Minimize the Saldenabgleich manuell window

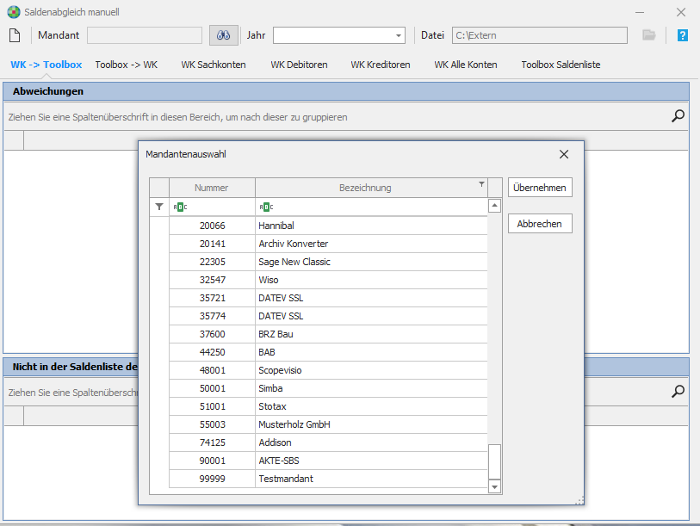(x=640, y=13)
